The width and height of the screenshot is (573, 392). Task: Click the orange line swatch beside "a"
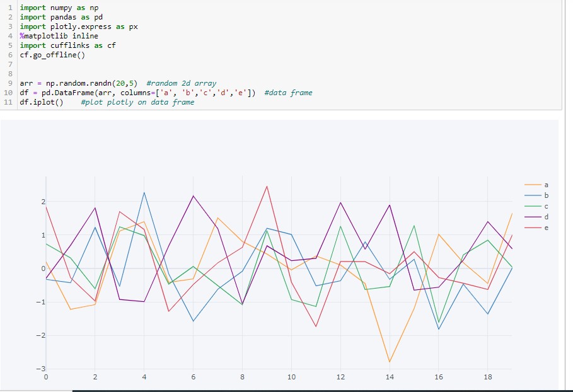[535, 185]
